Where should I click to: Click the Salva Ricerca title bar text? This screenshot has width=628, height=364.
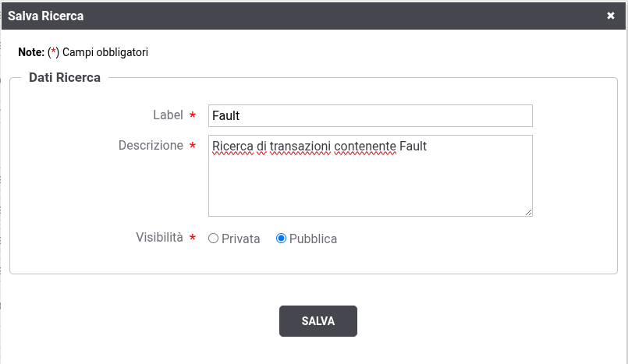[x=46, y=16]
